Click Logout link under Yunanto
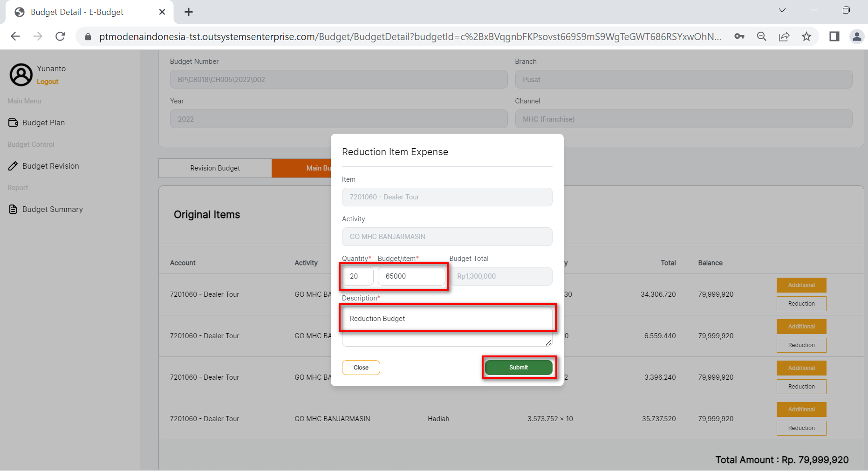 pyautogui.click(x=48, y=82)
